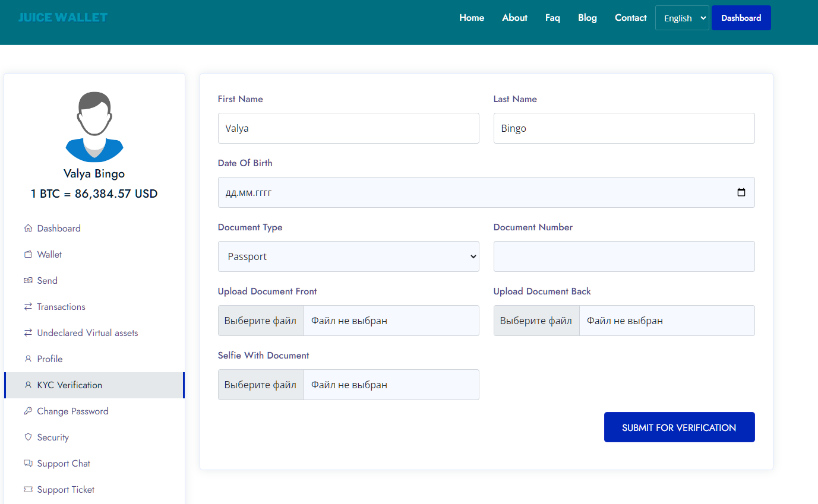Choose file for Upload Document Front
Image resolution: width=818 pixels, height=504 pixels.
[x=261, y=321]
